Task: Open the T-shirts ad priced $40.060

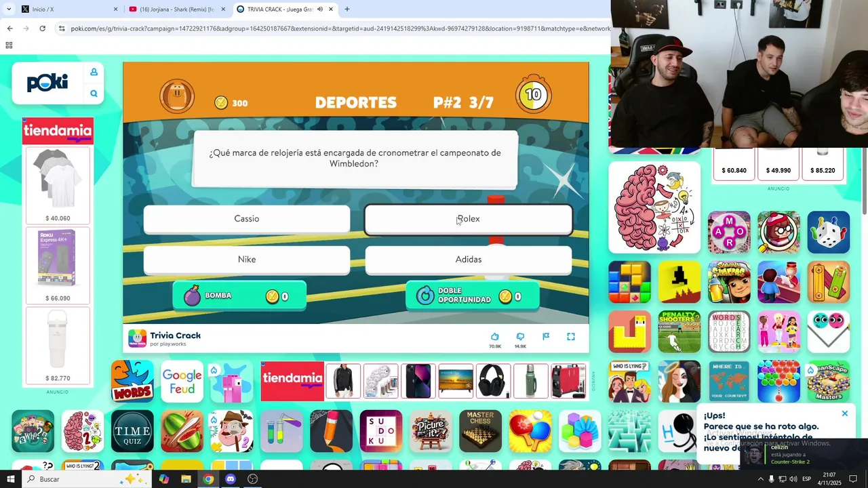Action: click(58, 186)
